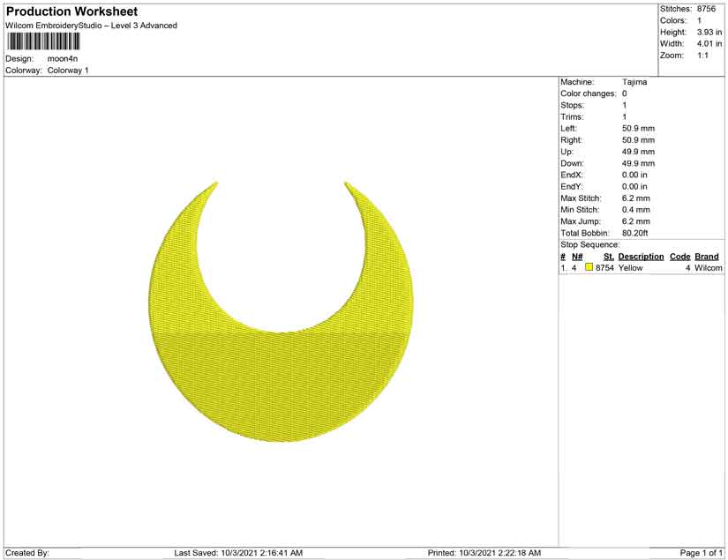Click the total bobbin value '80.20ft'
The height and width of the screenshot is (560, 728).
point(635,233)
